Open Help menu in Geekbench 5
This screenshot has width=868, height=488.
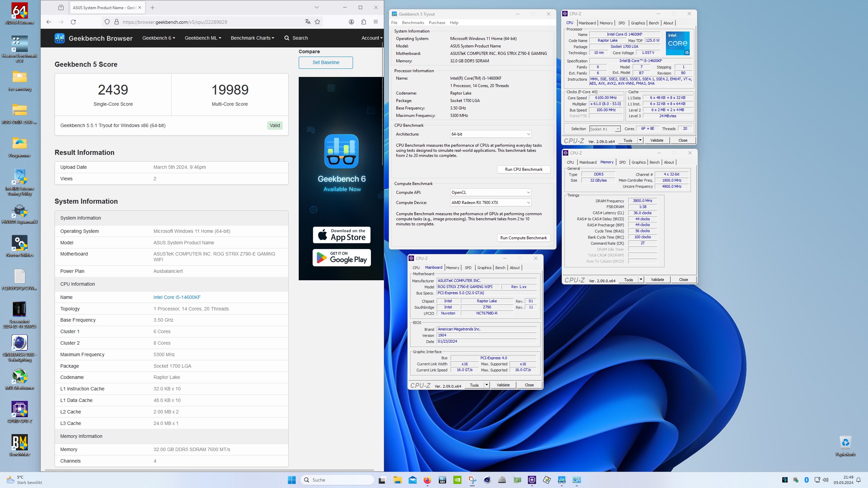(x=454, y=23)
